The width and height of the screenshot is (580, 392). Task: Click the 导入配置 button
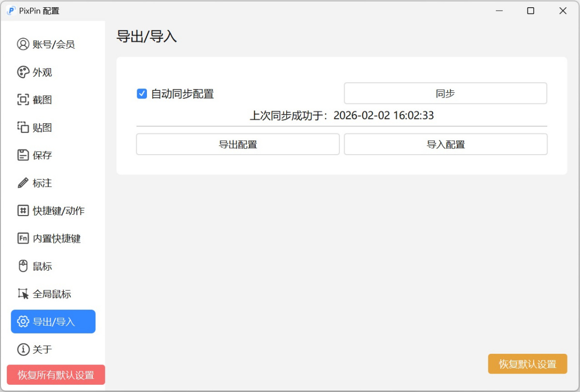(x=445, y=145)
